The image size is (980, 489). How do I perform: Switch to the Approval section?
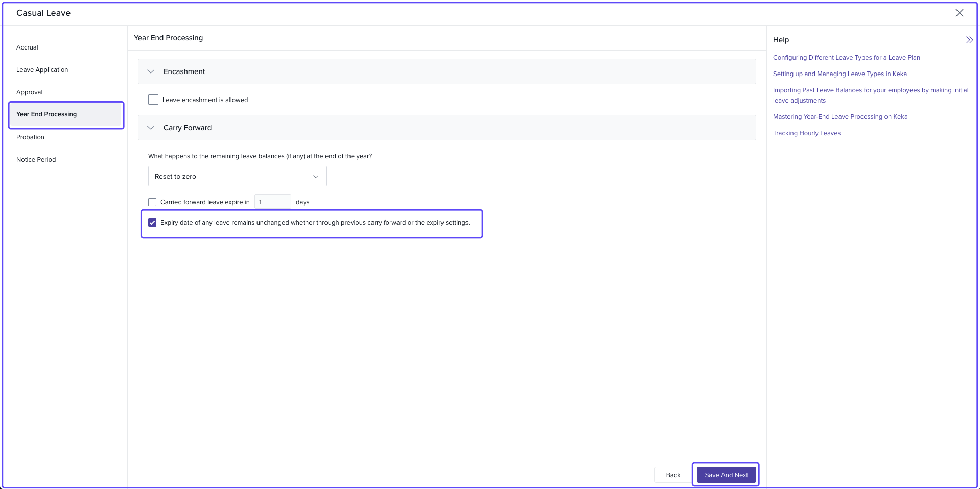[x=29, y=92]
